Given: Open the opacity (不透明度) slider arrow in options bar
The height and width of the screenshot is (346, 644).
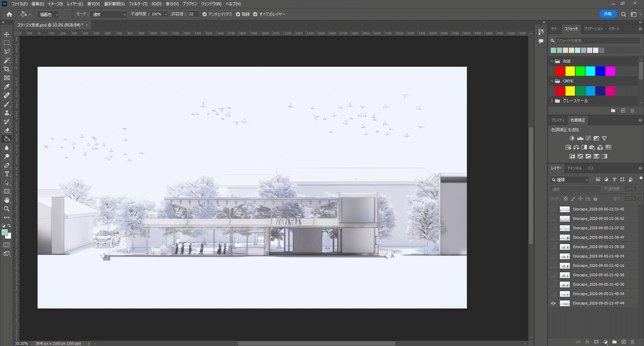Looking at the screenshot, I should pyautogui.click(x=166, y=14).
